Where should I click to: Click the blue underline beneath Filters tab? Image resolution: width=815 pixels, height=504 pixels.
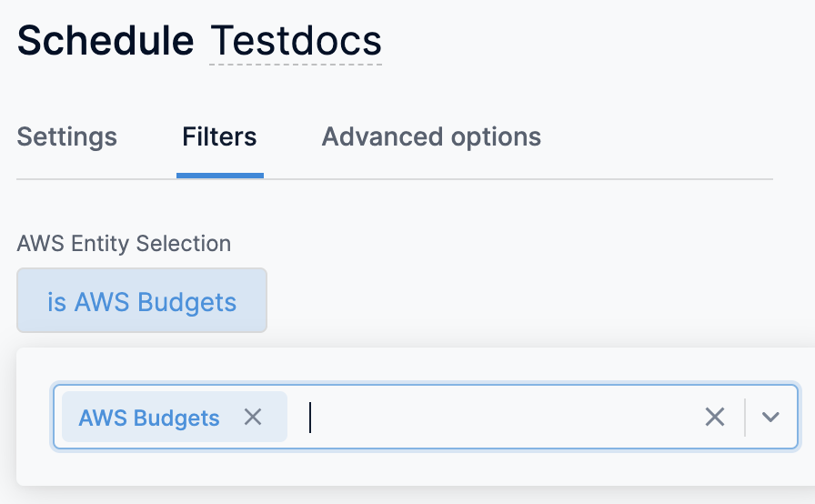(220, 176)
